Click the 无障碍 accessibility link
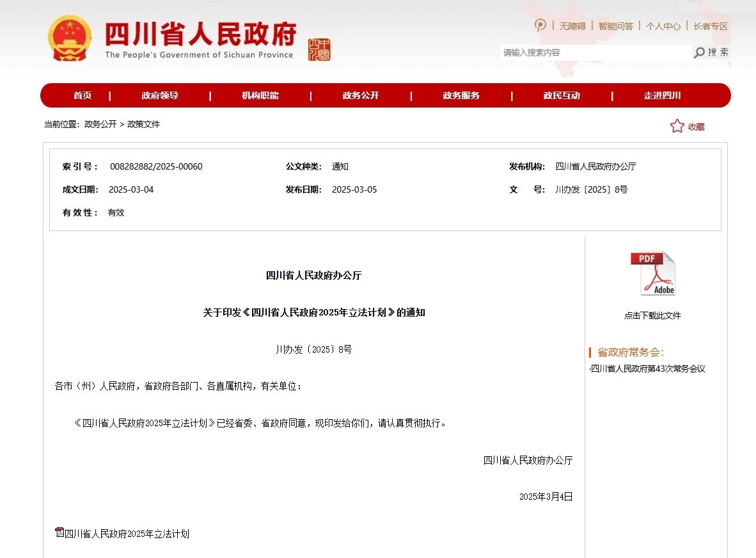Image resolution: width=756 pixels, height=558 pixels. click(572, 26)
